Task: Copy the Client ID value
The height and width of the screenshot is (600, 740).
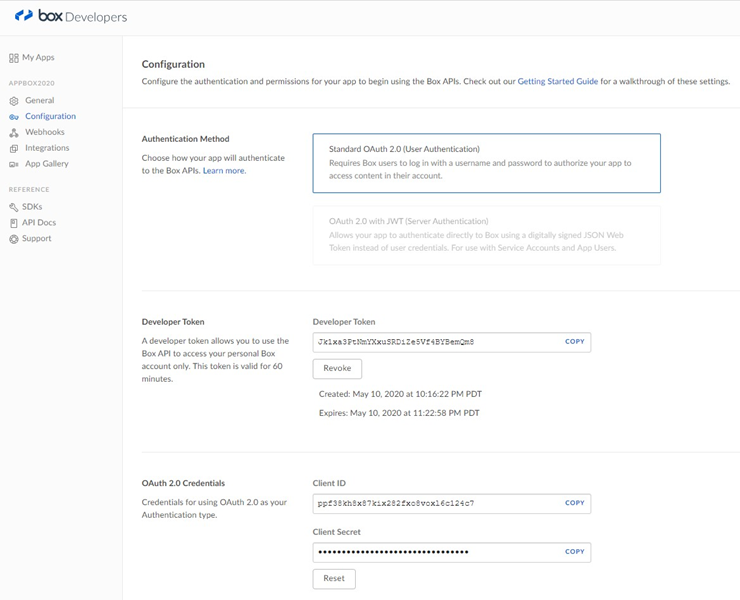Action: coord(574,503)
